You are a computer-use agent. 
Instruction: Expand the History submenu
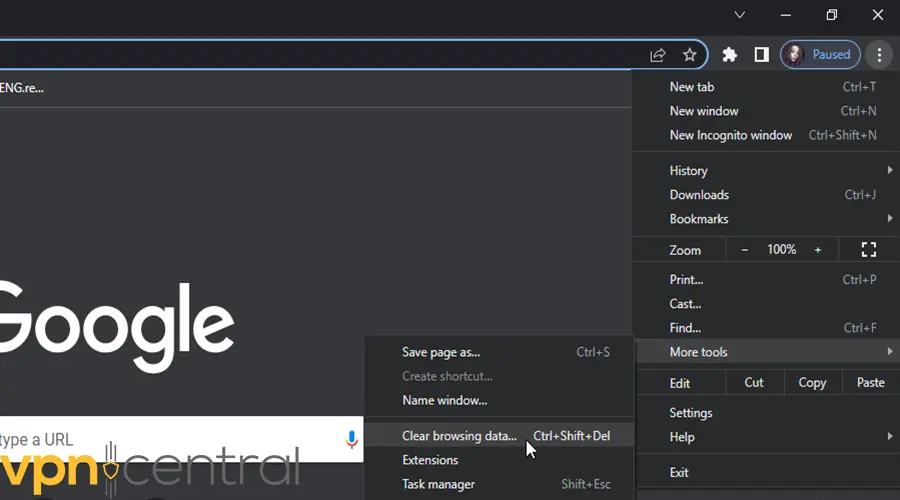click(x=766, y=170)
